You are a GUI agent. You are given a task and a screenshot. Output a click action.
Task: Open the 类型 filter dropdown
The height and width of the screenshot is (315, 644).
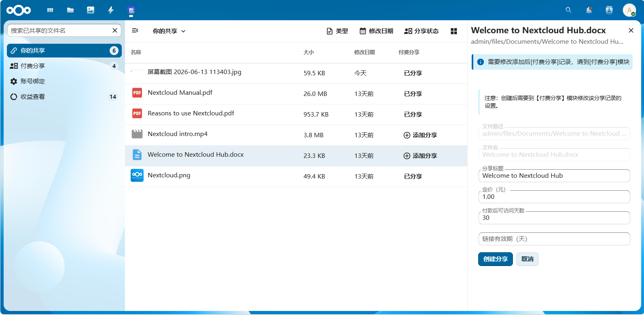point(337,31)
